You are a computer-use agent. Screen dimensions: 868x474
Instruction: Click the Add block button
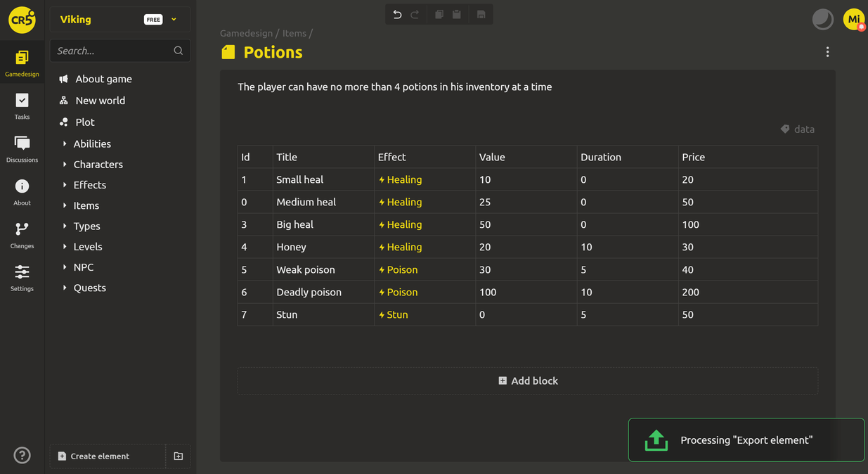point(528,381)
